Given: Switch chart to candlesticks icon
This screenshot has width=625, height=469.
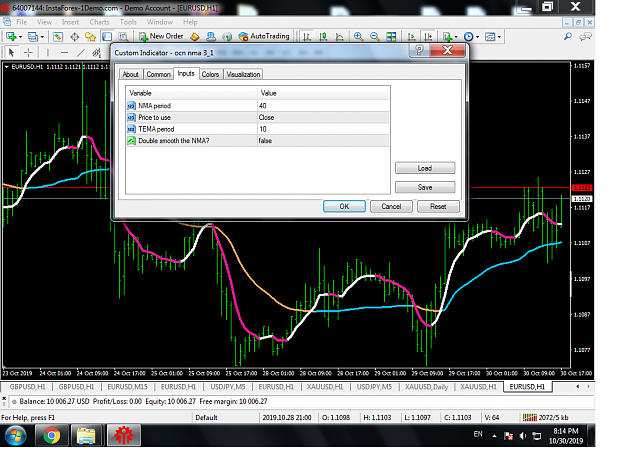Looking at the screenshot, I should click(323, 37).
